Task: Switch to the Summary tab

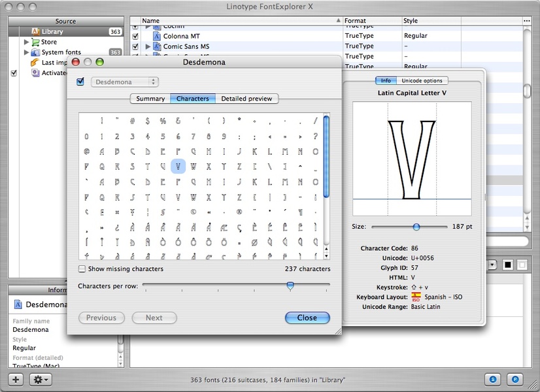Action: pos(150,99)
